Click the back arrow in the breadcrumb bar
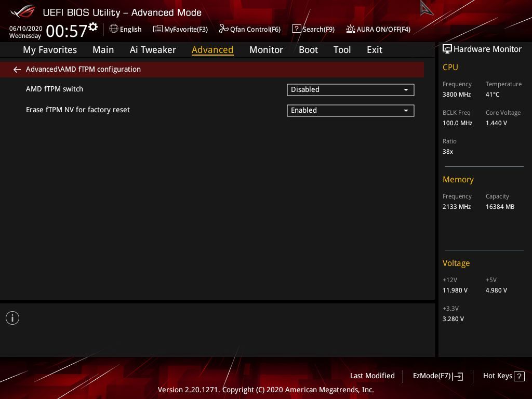Screen dimensions: 532x399 (17, 70)
